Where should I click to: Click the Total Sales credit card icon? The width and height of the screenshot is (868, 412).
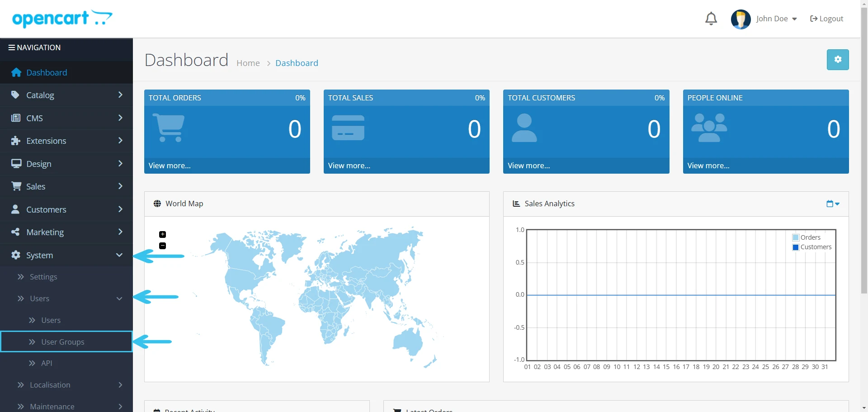[348, 128]
